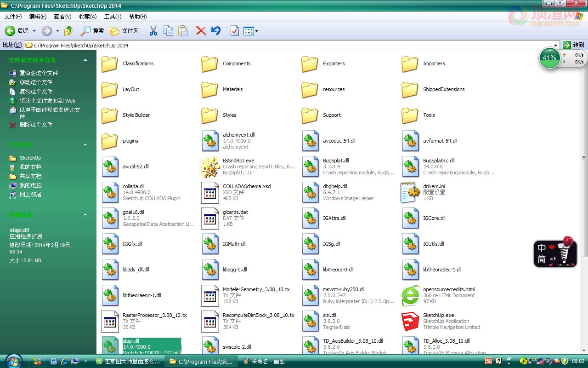Select the ShippedExtensions folder icon
This screenshot has width=588, height=368.
coord(410,90)
